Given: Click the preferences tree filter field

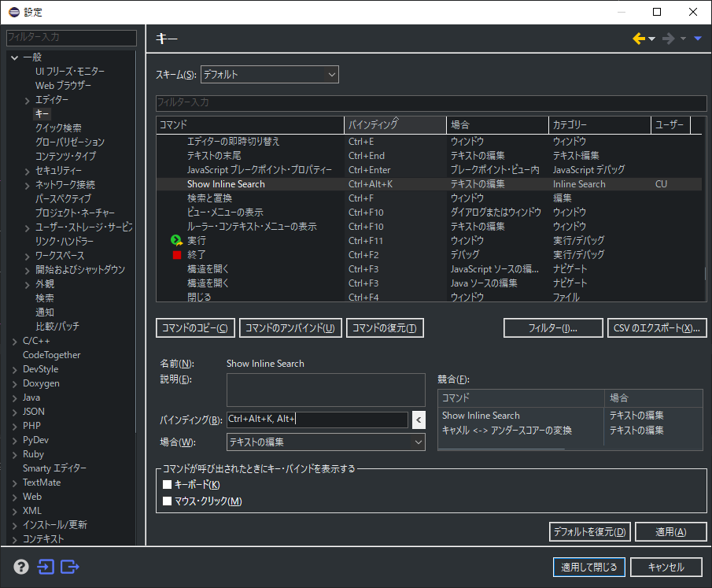Looking at the screenshot, I should [72, 38].
